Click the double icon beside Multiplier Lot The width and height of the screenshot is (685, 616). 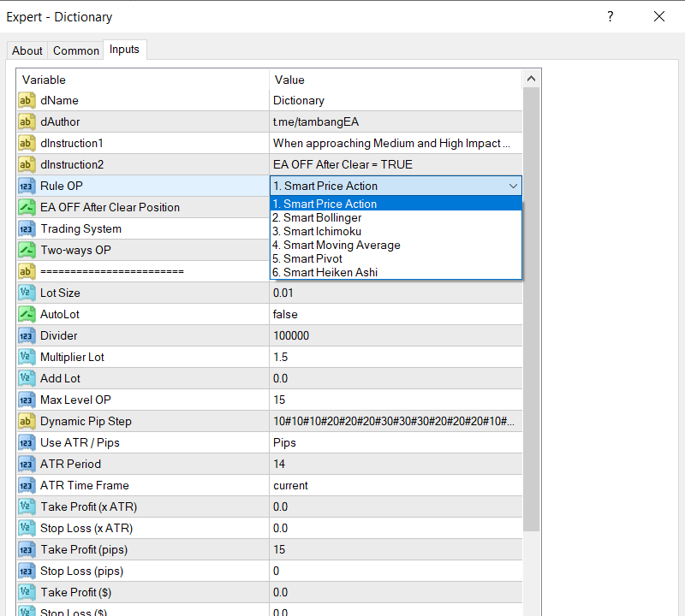point(27,357)
